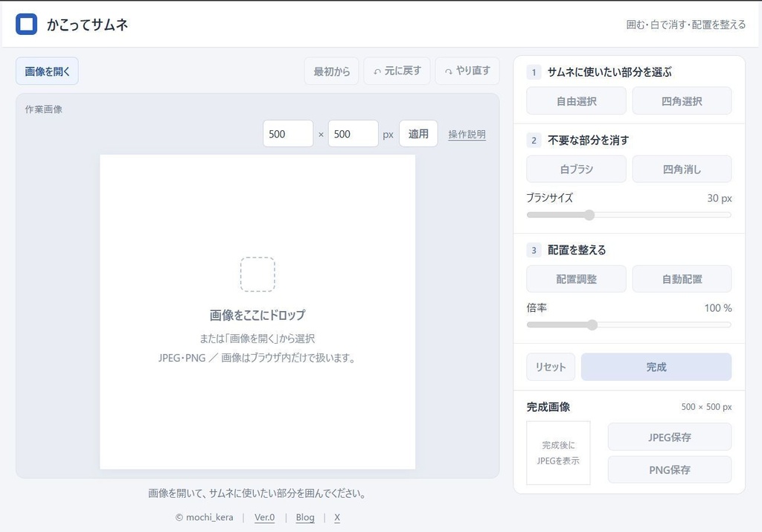
Task: Choose the 自動配置 auto placement button
Action: point(682,279)
